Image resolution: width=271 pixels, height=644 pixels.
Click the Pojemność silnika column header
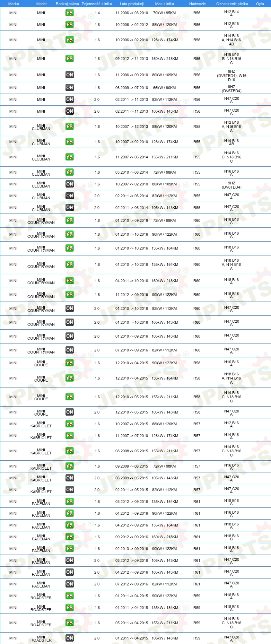(97, 4)
